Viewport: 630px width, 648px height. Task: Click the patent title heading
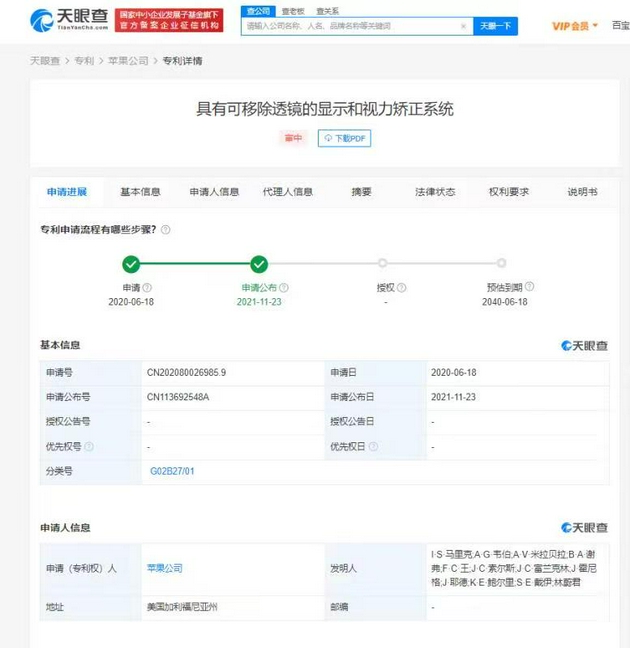pos(325,109)
